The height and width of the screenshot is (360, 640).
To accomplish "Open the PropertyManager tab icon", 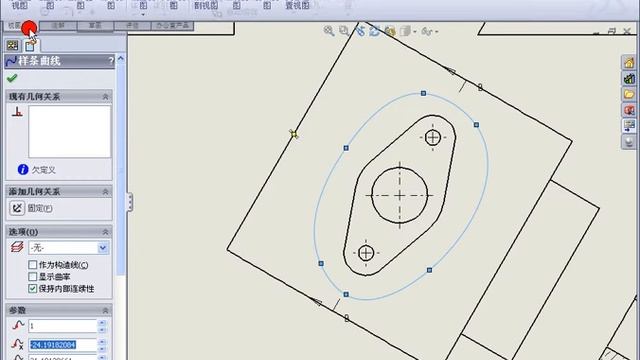I will click(30, 45).
